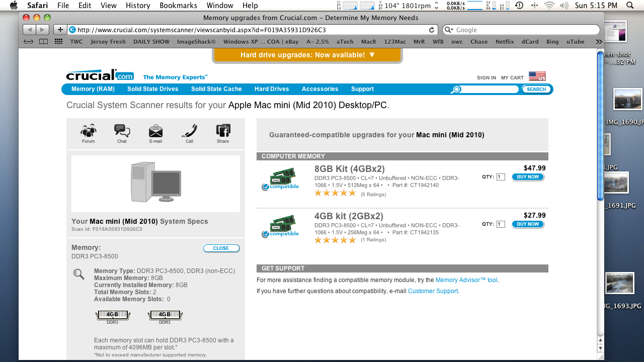The height and width of the screenshot is (362, 644).
Task: Click the Time Machine menu bar icon
Action: [519, 6]
